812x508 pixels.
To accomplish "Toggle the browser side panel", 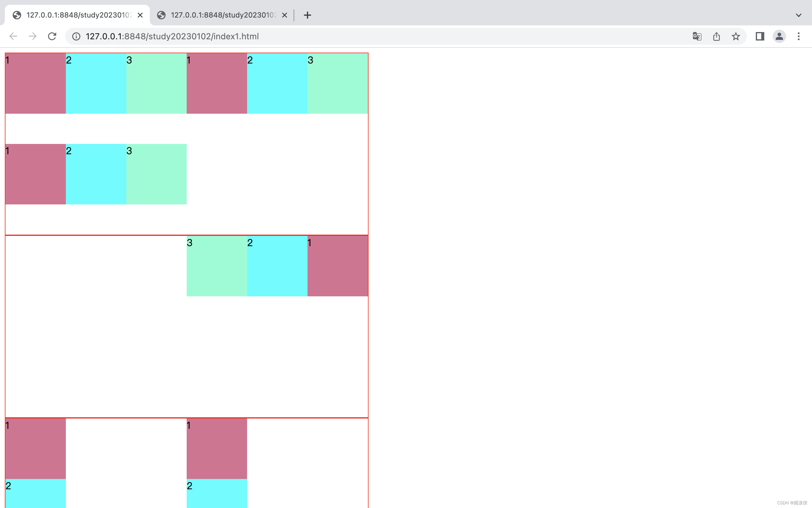I will click(760, 36).
